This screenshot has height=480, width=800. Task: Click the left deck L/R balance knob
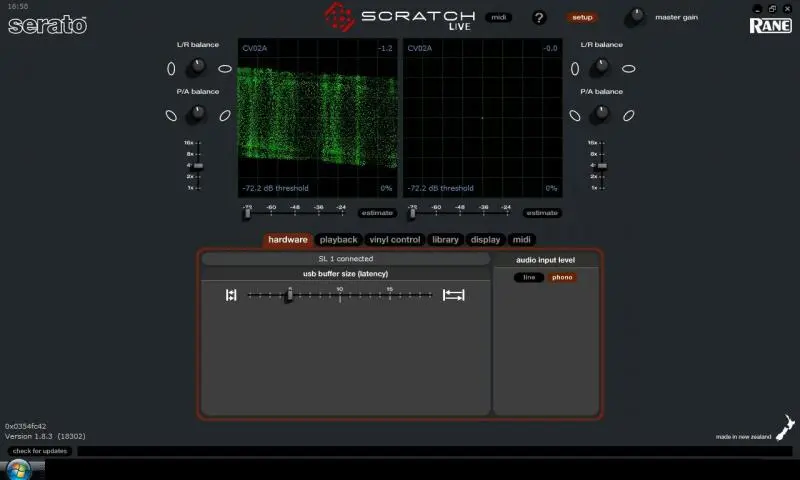198,67
